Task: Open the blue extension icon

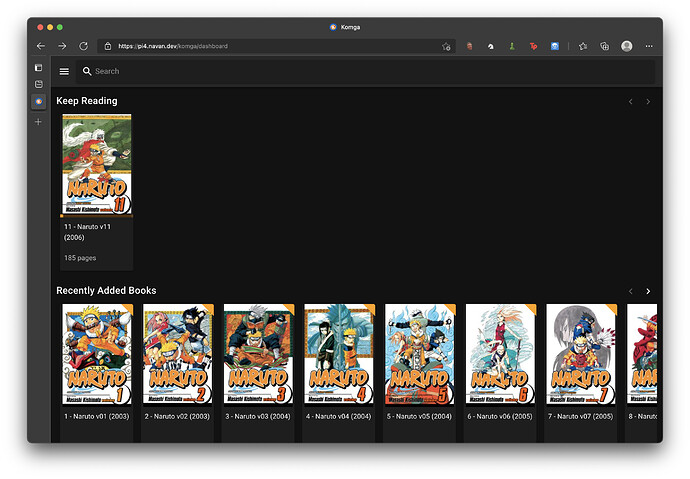Action: 555,46
